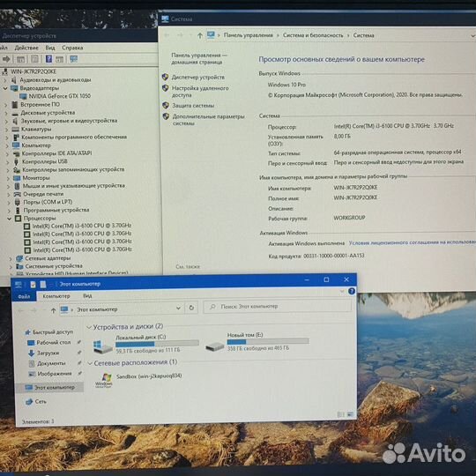This screenshot has height=476, width=476.
Task: Click the refresh button in Explorer address bar
Action: click(191, 308)
